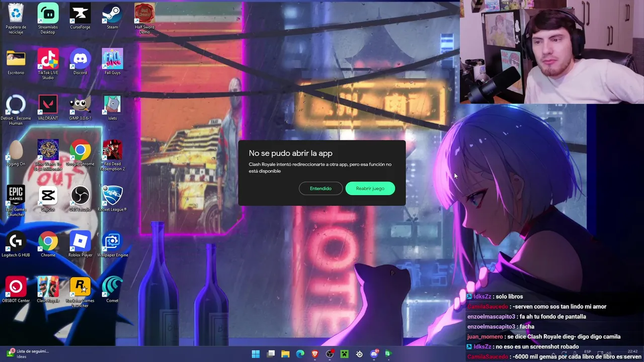Select the OBS Studio desktop icon

point(80,199)
